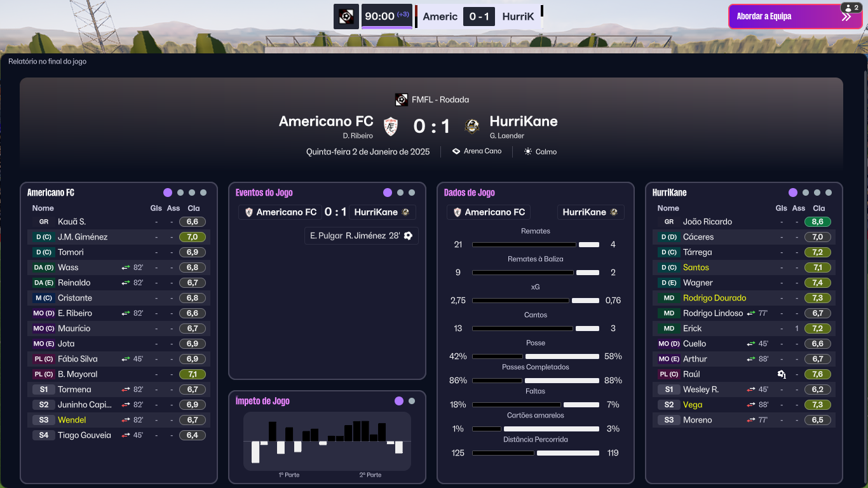
Task: Click the Americano FC crest in the scoreline header
Action: (x=391, y=126)
